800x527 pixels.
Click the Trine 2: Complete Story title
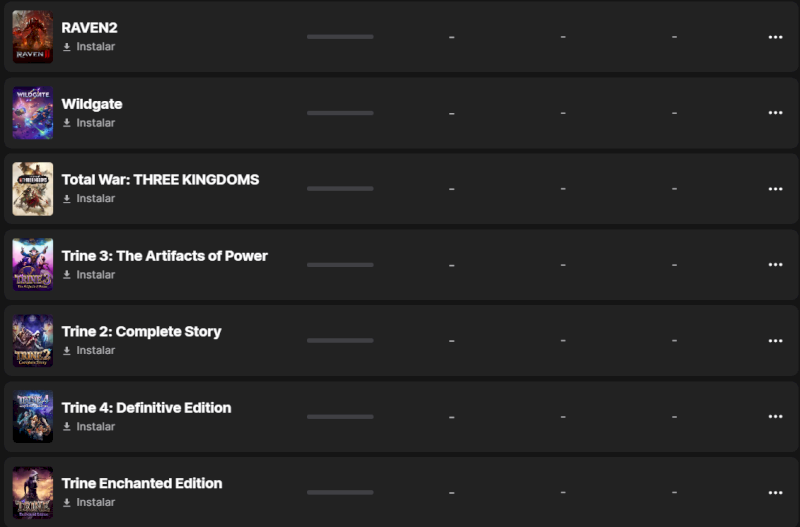(x=141, y=332)
